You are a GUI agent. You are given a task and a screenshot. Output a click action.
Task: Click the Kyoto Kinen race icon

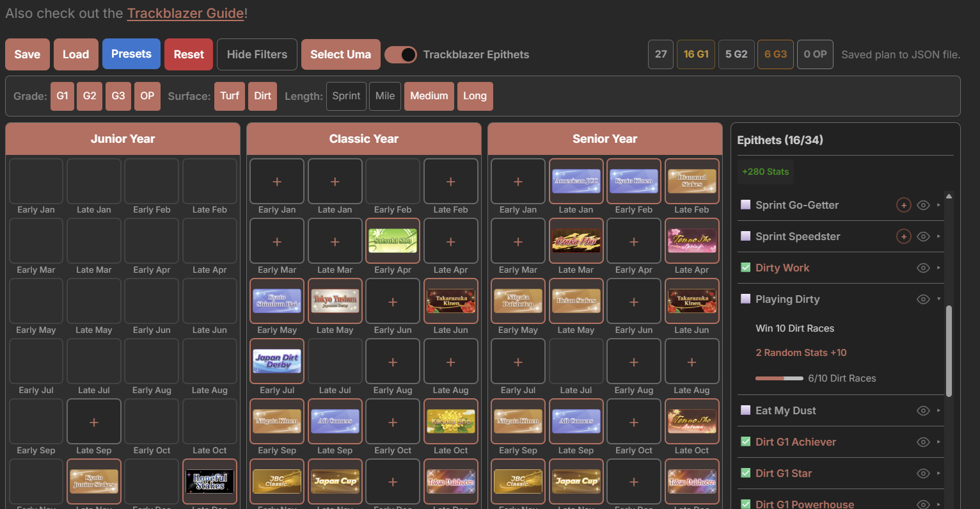[x=634, y=181]
